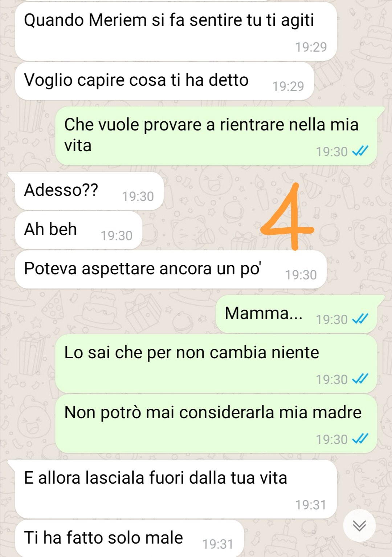Tap read ticks on 'Che vuole provare' message
The height and width of the screenshot is (557, 392).
360,151
